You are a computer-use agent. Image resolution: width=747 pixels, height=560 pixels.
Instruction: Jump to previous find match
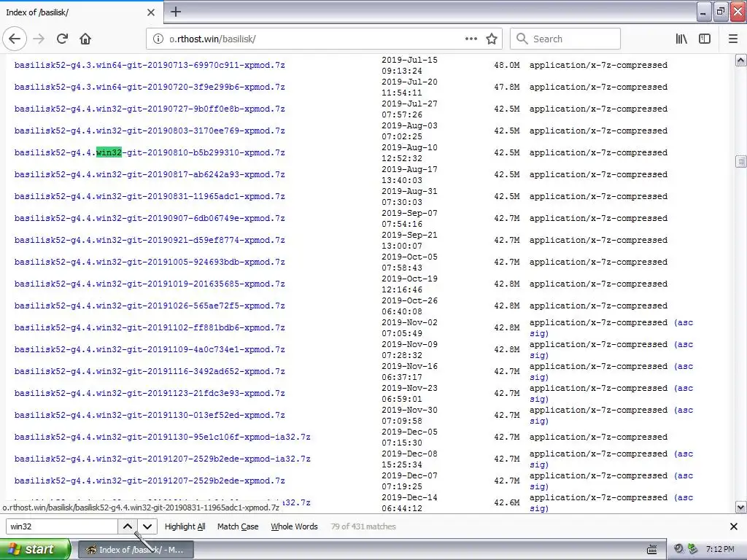click(127, 526)
